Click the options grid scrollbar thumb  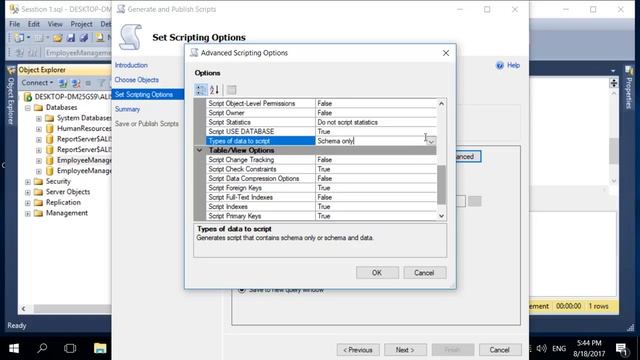441,185
